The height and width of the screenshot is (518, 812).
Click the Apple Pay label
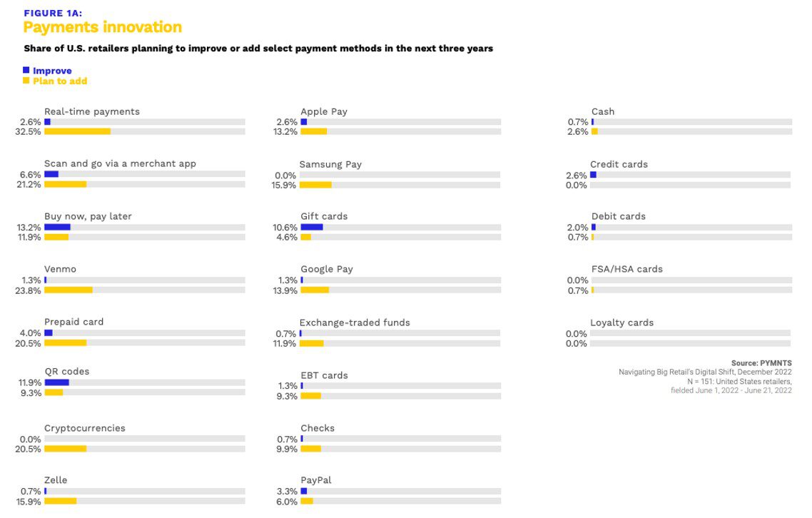pyautogui.click(x=324, y=111)
